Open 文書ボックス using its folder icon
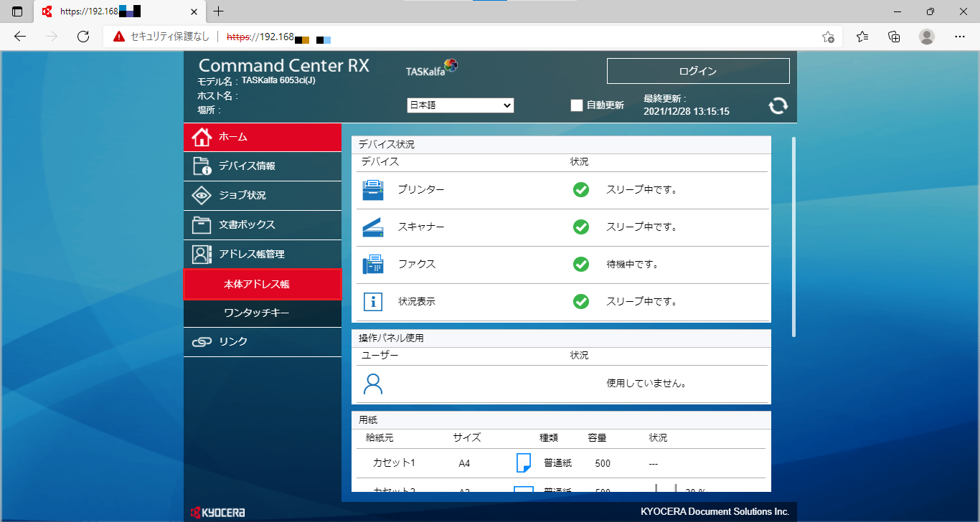The width and height of the screenshot is (980, 522). pyautogui.click(x=202, y=224)
